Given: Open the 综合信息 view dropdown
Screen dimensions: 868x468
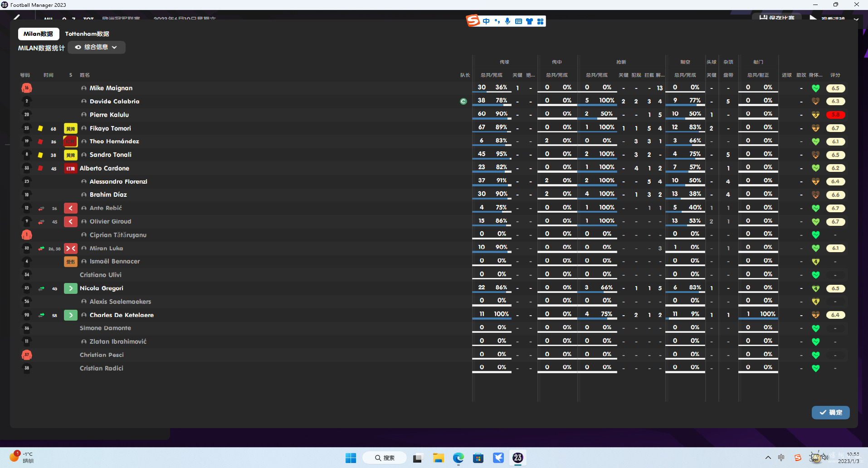Looking at the screenshot, I should [96, 47].
